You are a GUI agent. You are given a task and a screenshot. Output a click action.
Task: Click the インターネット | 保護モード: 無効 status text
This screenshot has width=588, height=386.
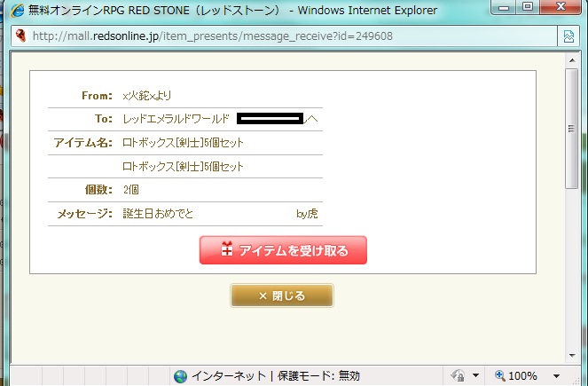point(276,376)
